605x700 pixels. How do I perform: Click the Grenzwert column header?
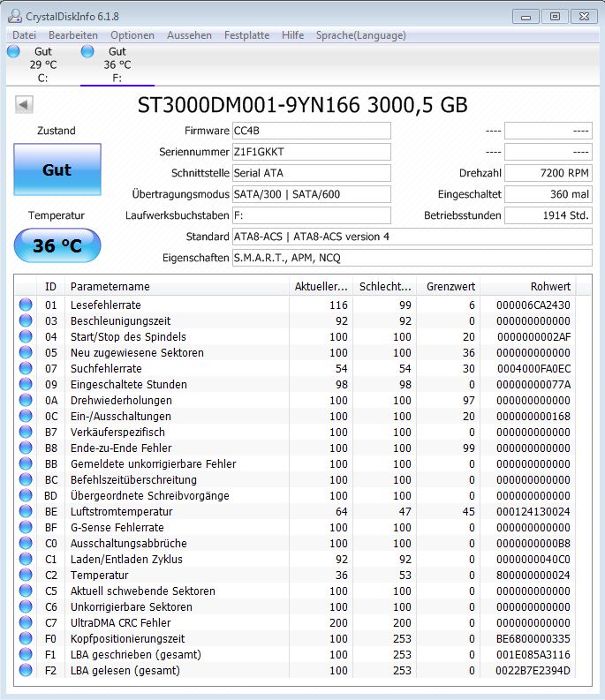[x=449, y=287]
